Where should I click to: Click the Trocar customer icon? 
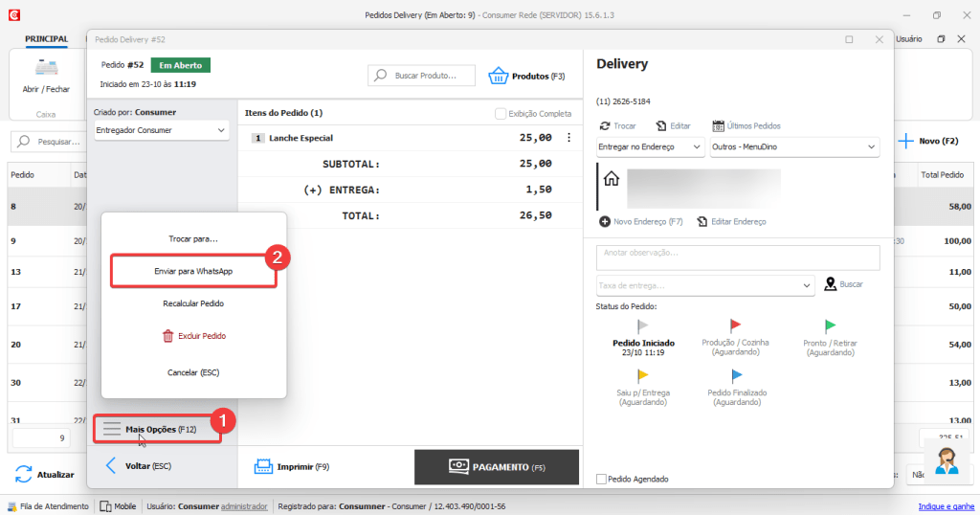point(604,126)
